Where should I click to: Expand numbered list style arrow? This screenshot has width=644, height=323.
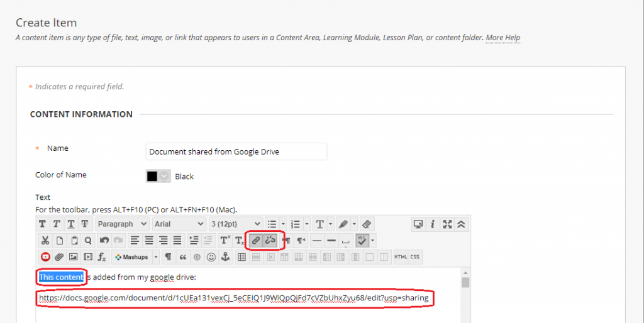coord(307,224)
